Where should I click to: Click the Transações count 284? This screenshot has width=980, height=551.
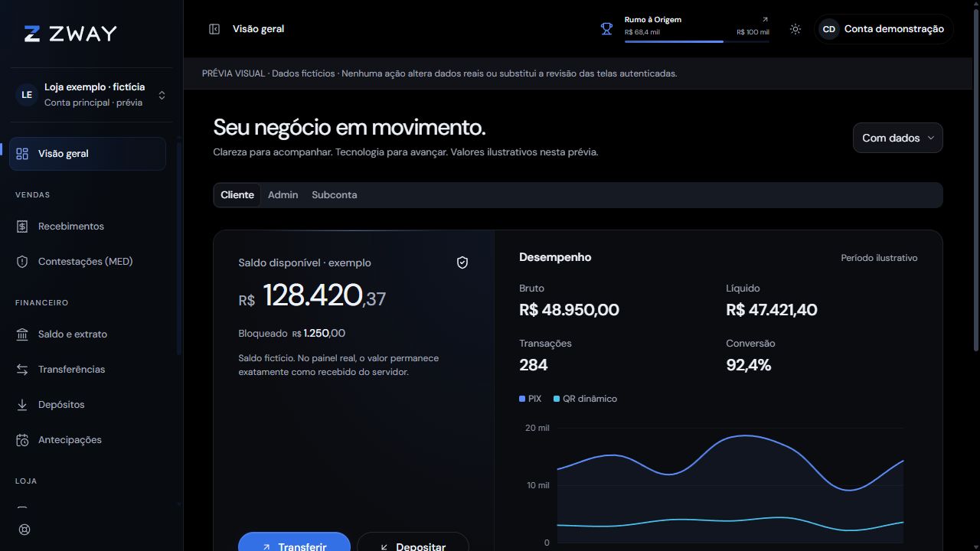[x=534, y=365]
